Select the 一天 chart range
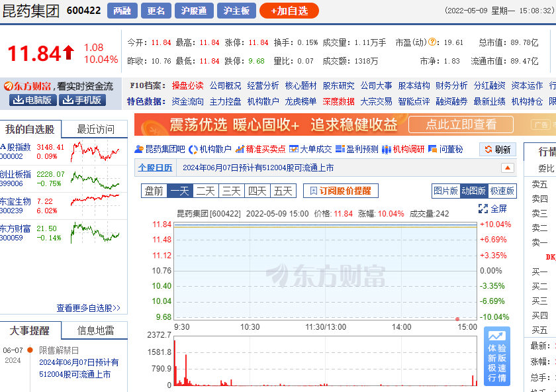This screenshot has height=392, width=556. 180,191
